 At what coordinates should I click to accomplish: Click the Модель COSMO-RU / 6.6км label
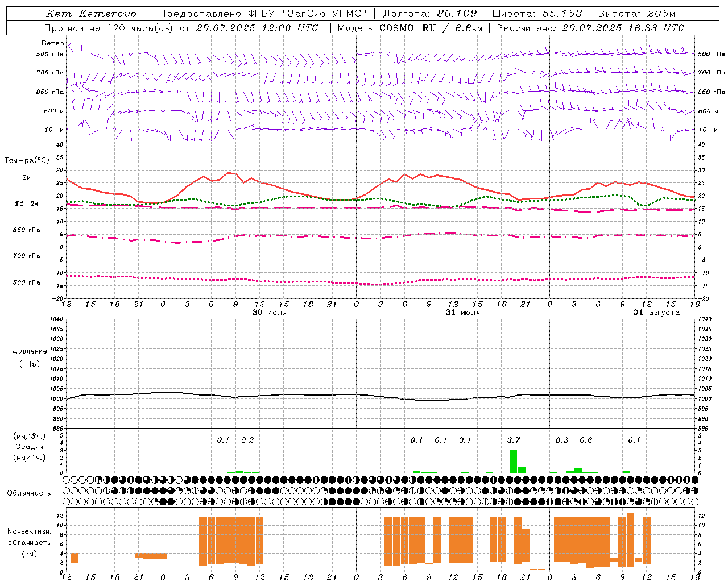[x=410, y=28]
